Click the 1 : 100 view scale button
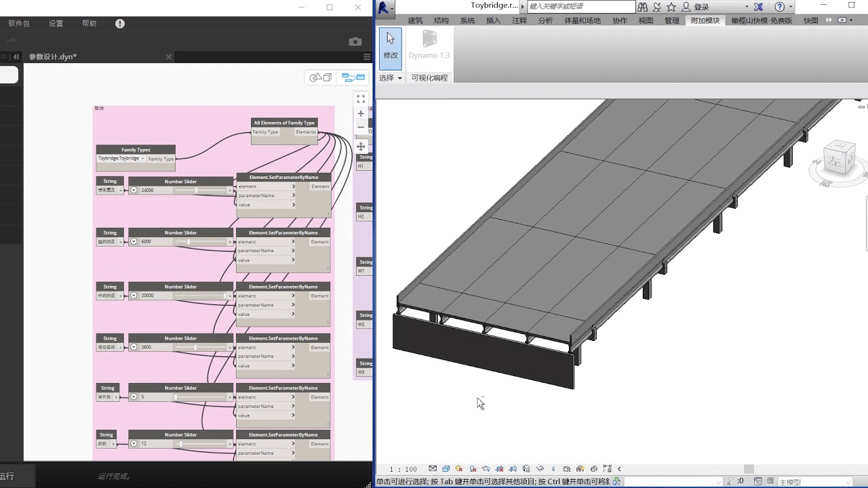 [403, 469]
